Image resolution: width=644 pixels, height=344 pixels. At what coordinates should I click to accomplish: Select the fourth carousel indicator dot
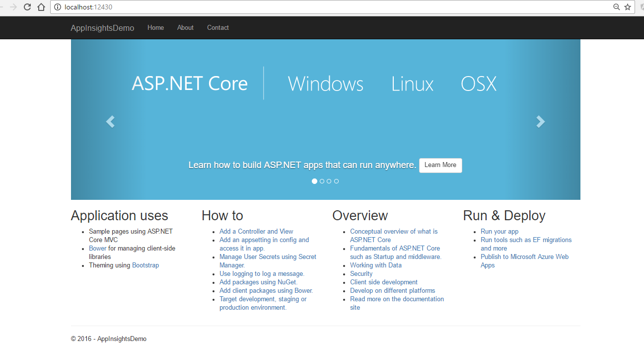click(x=336, y=181)
